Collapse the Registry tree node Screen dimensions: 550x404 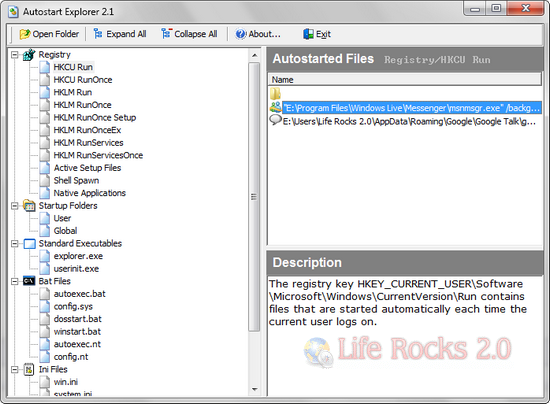(15, 55)
